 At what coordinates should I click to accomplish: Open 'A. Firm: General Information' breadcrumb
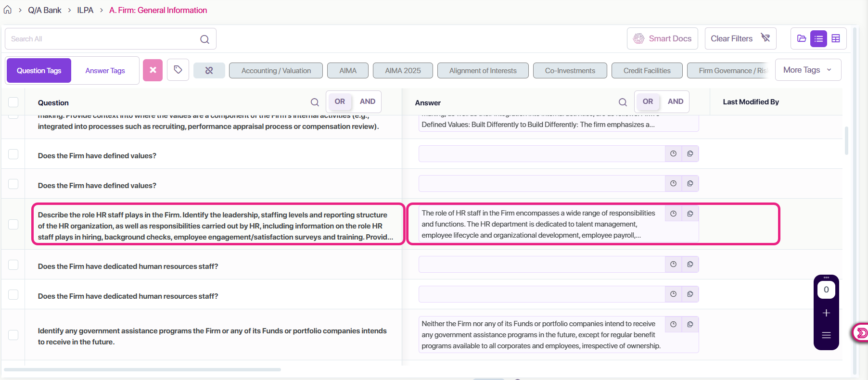[158, 10]
